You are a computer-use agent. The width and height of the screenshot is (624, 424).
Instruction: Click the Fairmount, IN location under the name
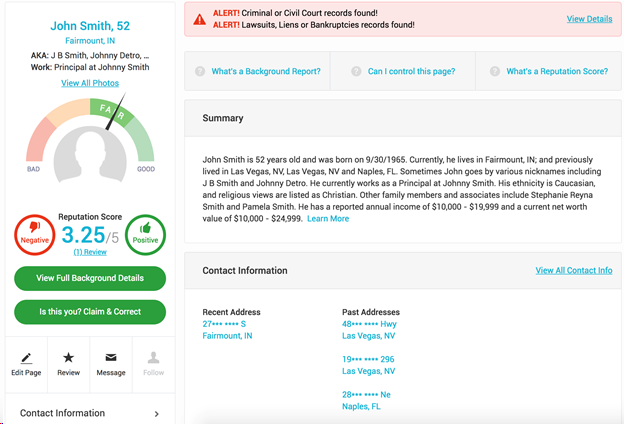click(x=90, y=41)
